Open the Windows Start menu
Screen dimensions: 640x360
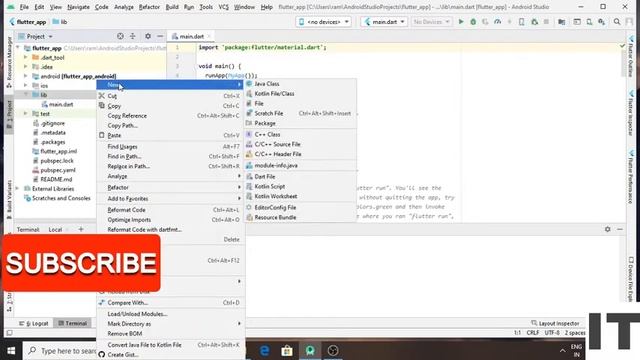pyautogui.click(x=11, y=351)
